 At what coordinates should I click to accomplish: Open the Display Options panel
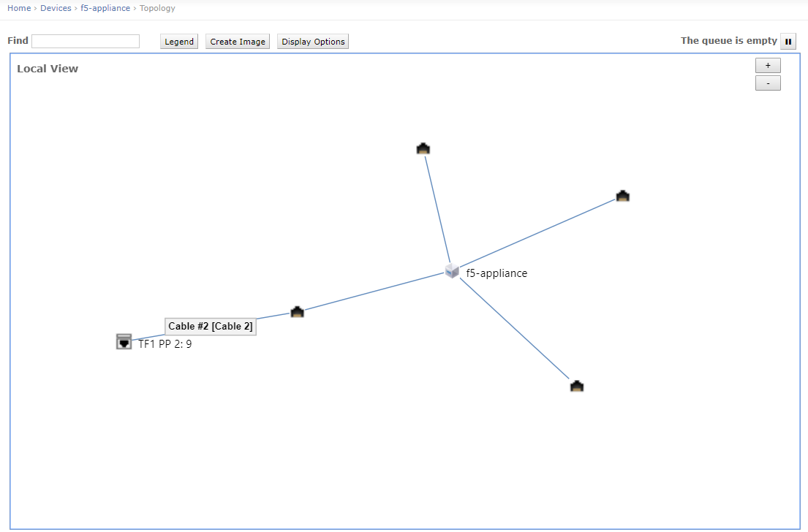pos(313,42)
